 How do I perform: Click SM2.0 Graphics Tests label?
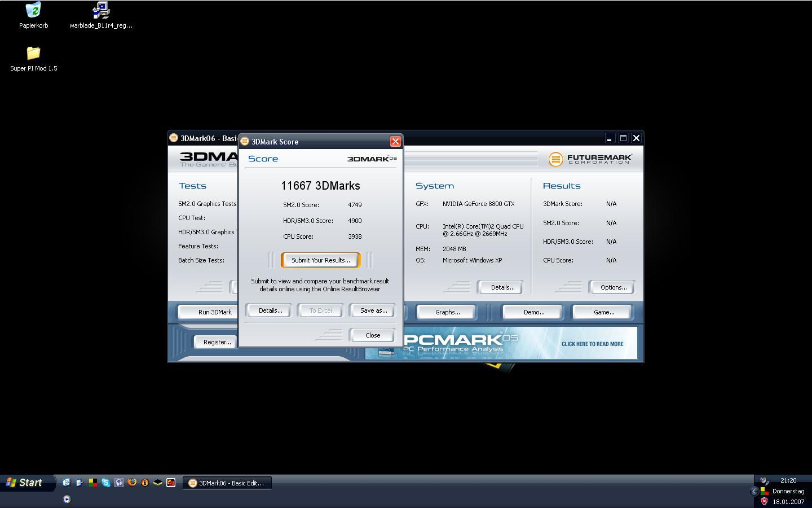tap(208, 204)
